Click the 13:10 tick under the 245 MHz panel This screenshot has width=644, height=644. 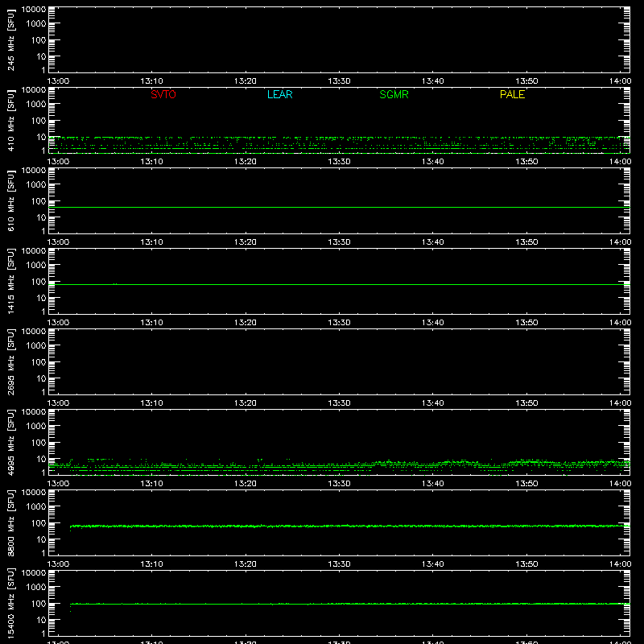(x=151, y=81)
